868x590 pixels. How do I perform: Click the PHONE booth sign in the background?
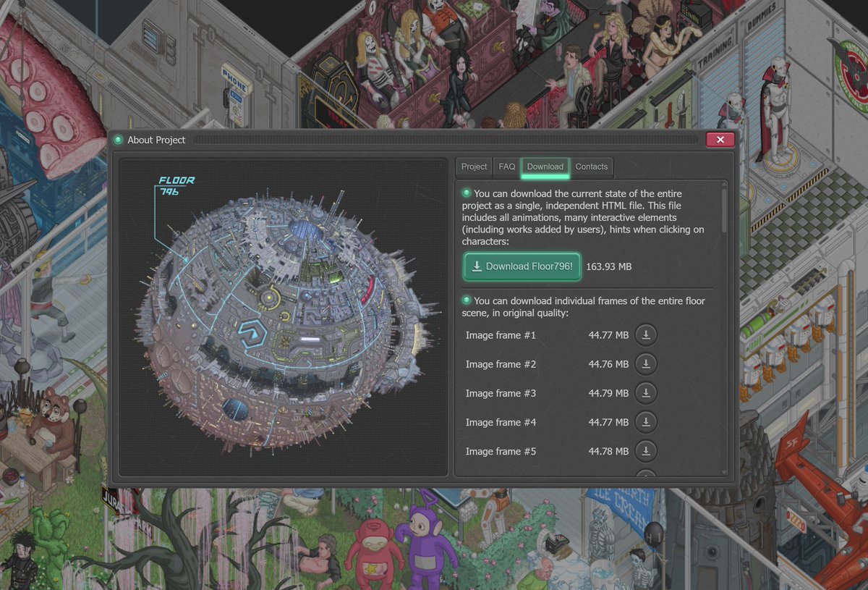point(237,81)
